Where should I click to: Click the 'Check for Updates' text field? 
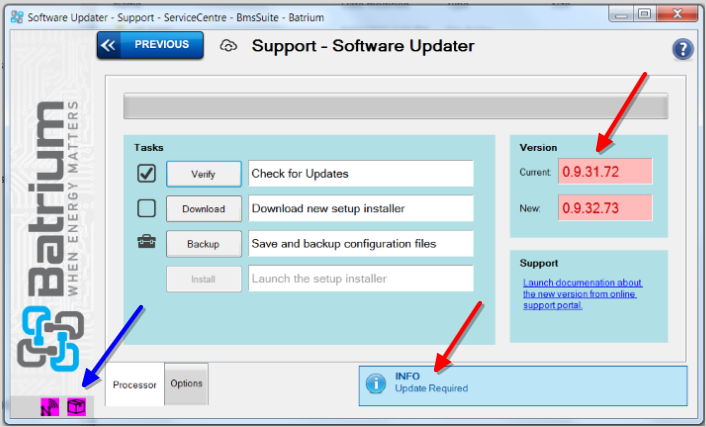(x=361, y=173)
